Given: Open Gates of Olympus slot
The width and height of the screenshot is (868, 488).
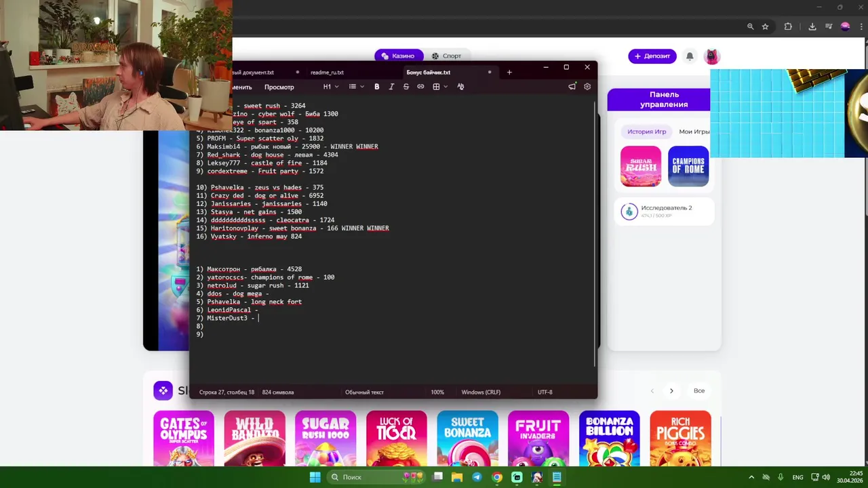Looking at the screenshot, I should (184, 439).
